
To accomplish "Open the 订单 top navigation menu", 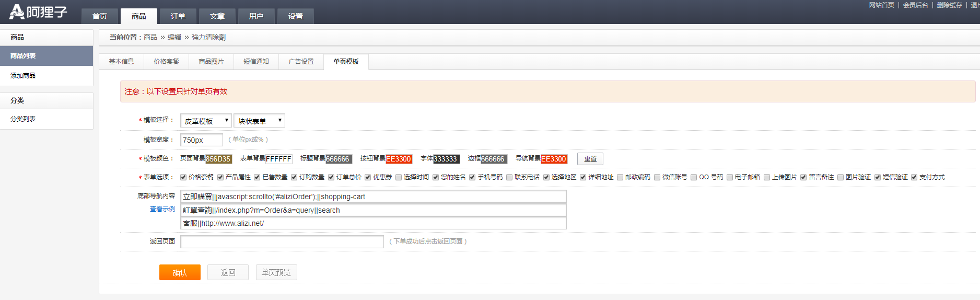I will pyautogui.click(x=178, y=16).
